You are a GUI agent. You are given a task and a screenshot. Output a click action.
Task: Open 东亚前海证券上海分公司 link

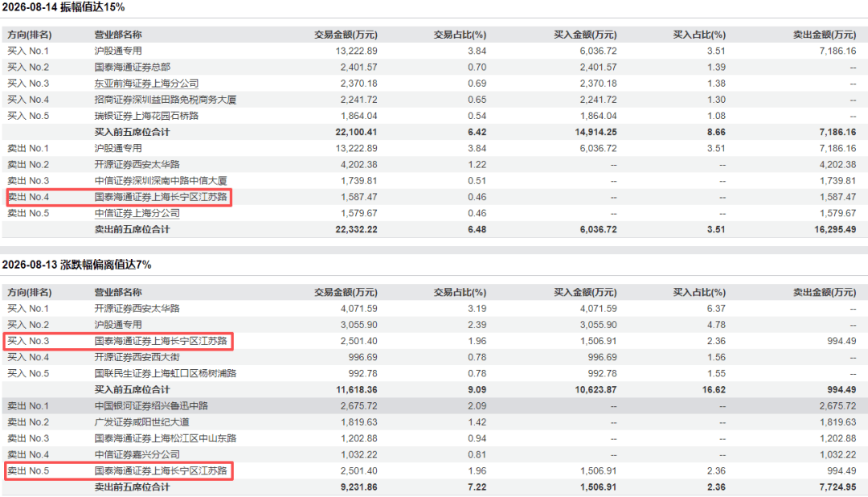tap(146, 84)
